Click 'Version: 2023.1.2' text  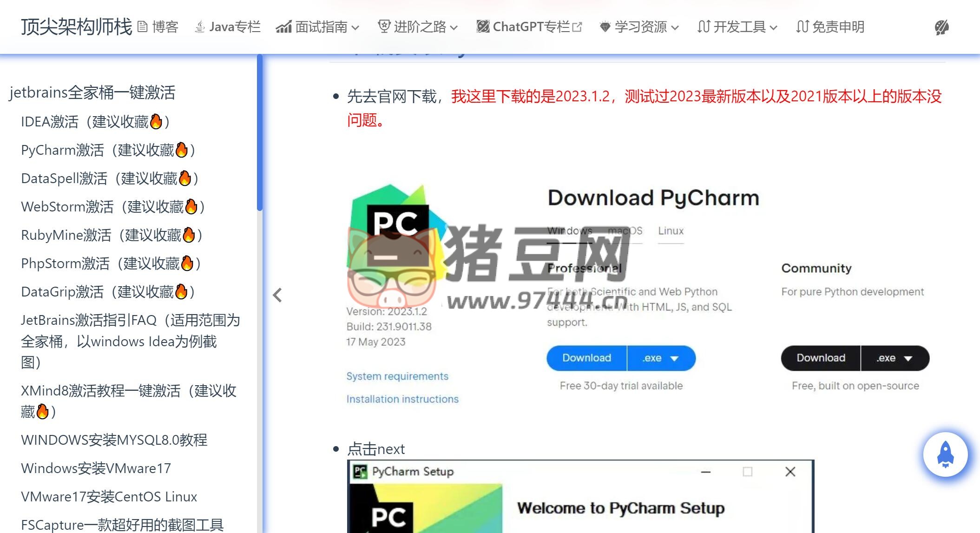[x=387, y=311]
